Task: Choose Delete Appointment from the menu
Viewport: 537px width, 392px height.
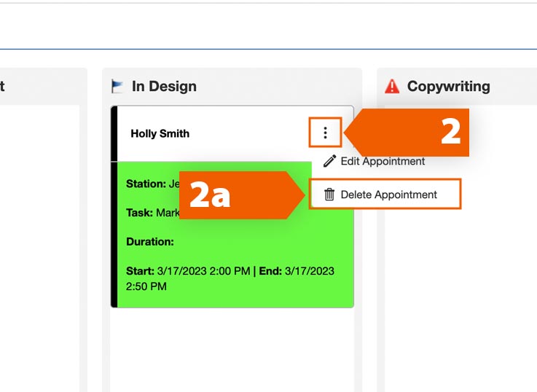Action: point(388,195)
